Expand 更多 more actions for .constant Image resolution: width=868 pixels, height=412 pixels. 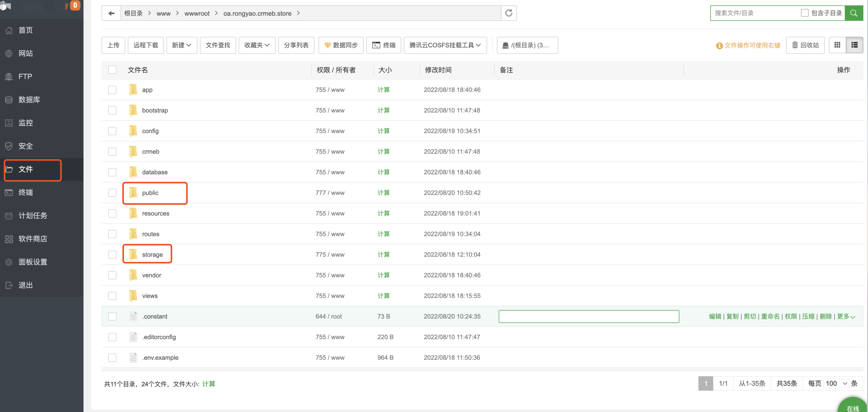(846, 316)
